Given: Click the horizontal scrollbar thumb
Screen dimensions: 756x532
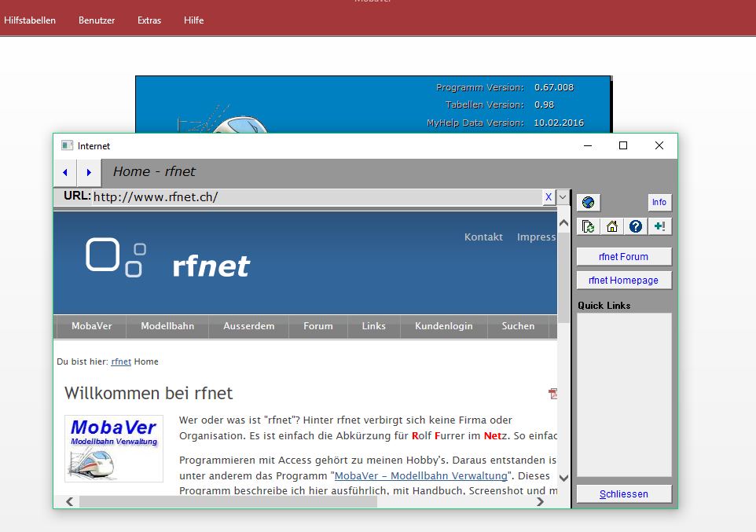Looking at the screenshot, I should pyautogui.click(x=228, y=501).
